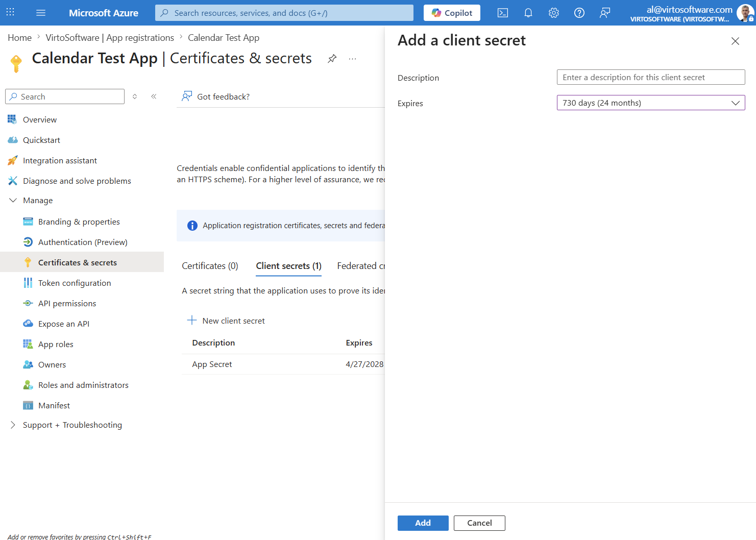Image resolution: width=756 pixels, height=540 pixels.
Task: Click the 4/27/2028 expiry value
Action: point(364,364)
